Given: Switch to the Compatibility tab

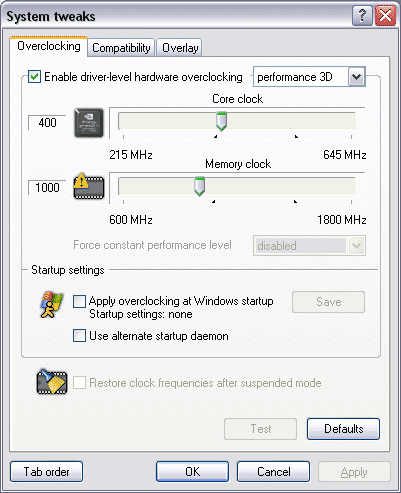Looking at the screenshot, I should [121, 48].
